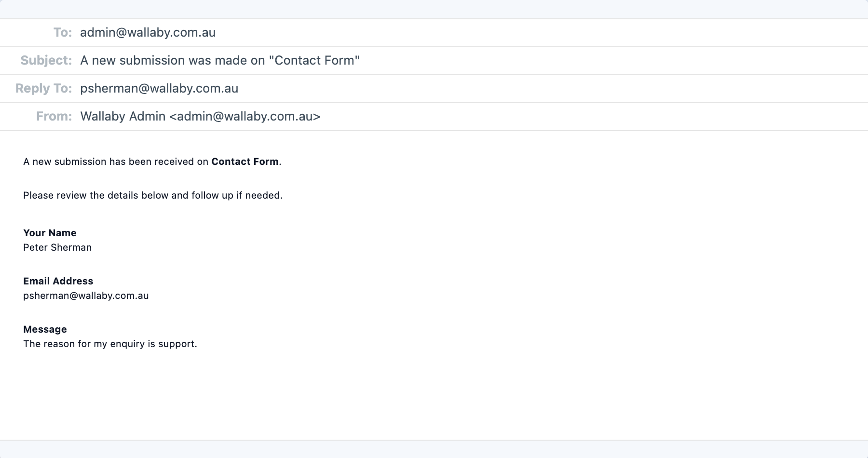Select the subject line about "Contact Form" submission
This screenshot has height=458, width=868.
coord(220,61)
